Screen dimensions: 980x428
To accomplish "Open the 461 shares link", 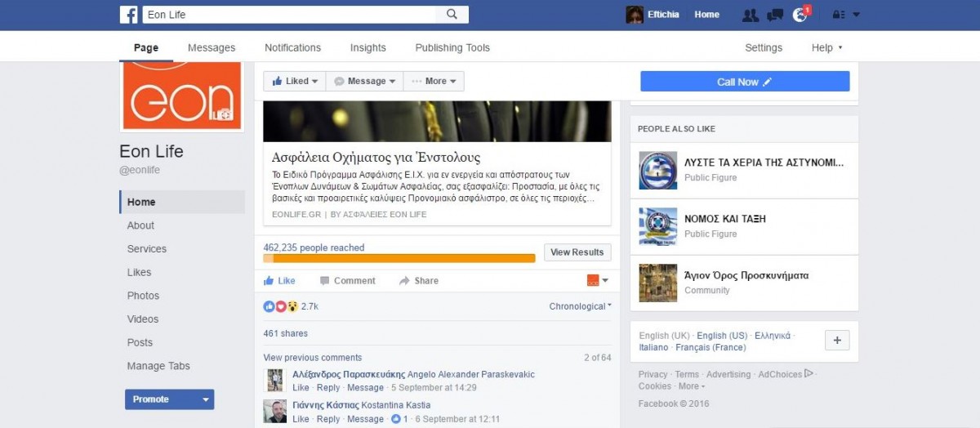I will pos(286,333).
